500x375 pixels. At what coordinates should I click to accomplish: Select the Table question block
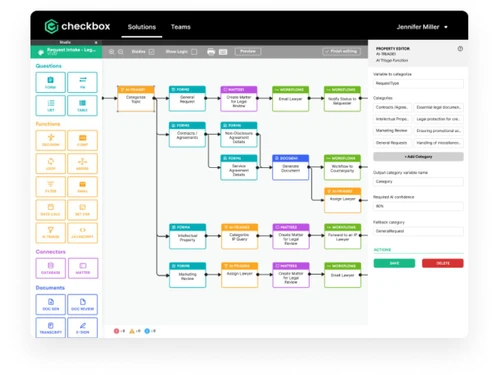click(x=82, y=105)
